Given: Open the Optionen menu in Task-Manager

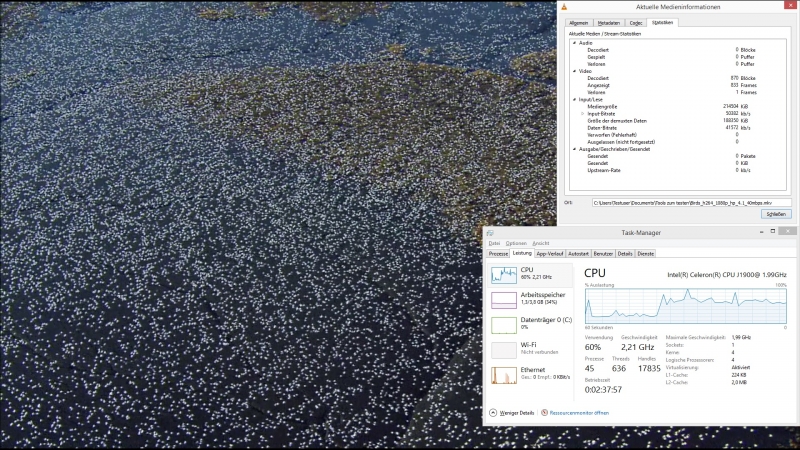Looking at the screenshot, I should pos(516,243).
